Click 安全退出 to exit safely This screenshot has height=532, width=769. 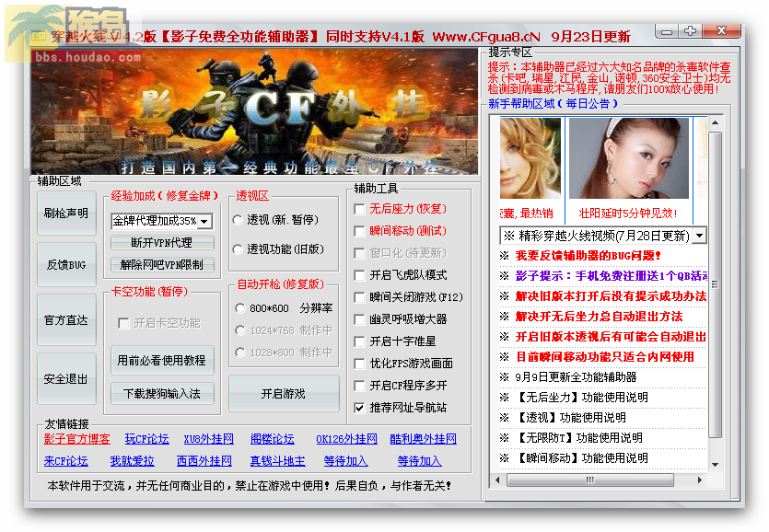coord(66,378)
